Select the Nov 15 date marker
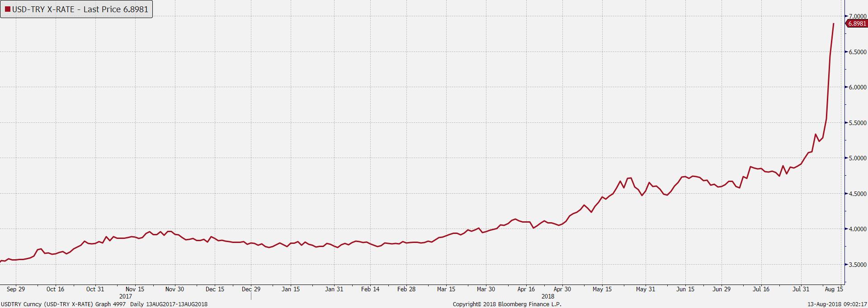Screen dimensions: 868x308 coord(135,289)
